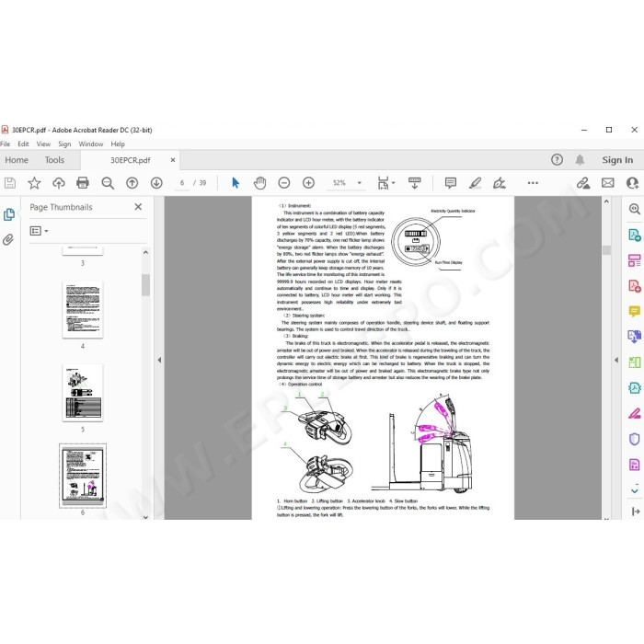644x644 pixels.
Task: Open fit page options icon
Action: coord(385,183)
